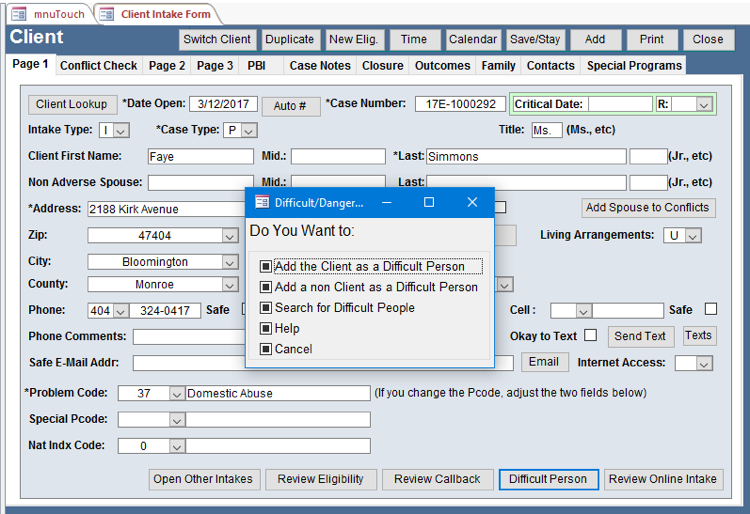Choose Add a non Client as Difficult Person
The height and width of the screenshot is (514, 750).
(375, 287)
